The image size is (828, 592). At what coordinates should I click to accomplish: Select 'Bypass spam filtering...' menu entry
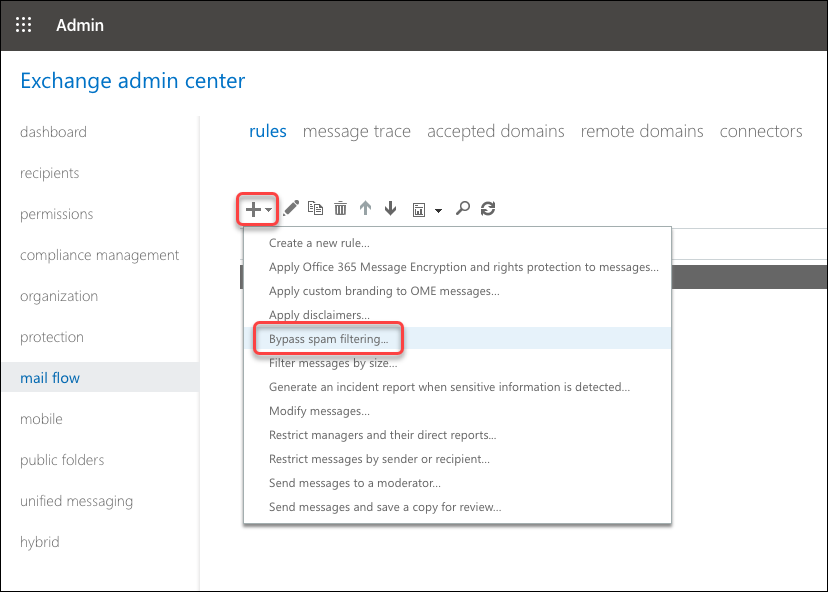[328, 339]
